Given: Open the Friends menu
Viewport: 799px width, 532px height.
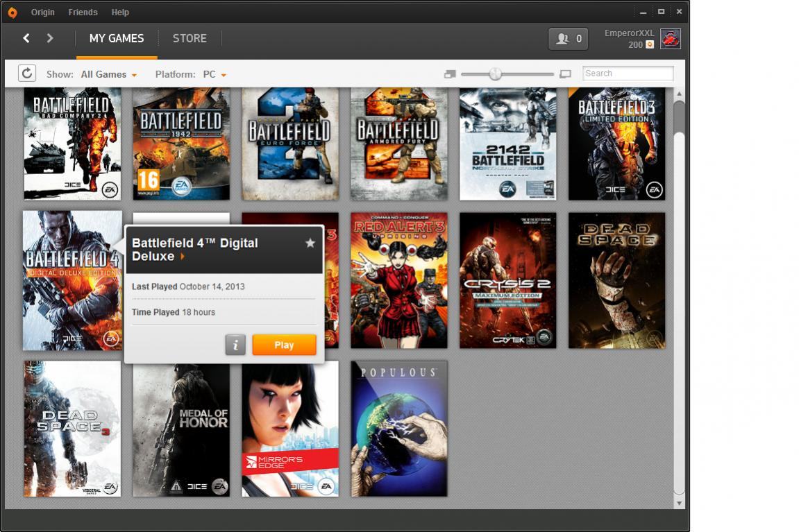Looking at the screenshot, I should coord(83,12).
